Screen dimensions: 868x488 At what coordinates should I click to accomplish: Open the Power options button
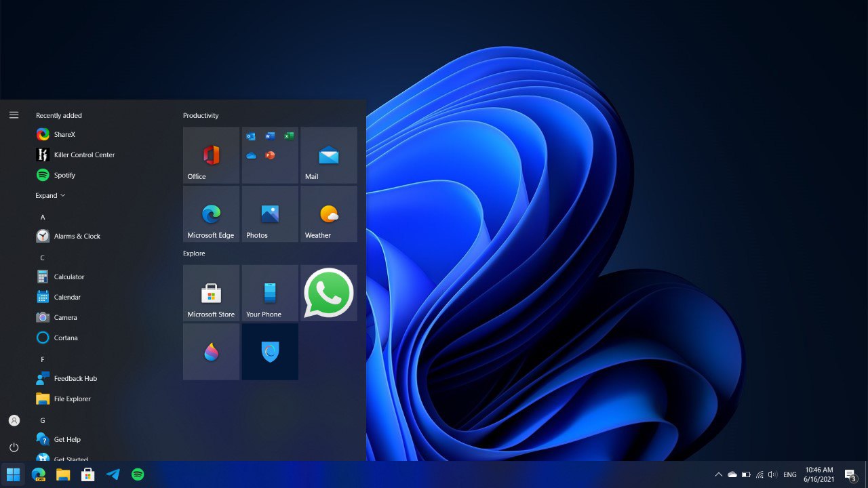point(14,447)
